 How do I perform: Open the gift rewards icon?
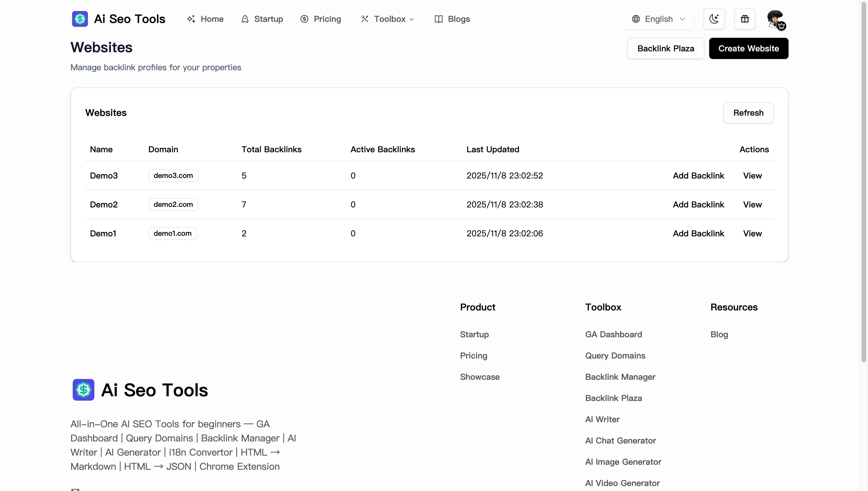click(745, 19)
